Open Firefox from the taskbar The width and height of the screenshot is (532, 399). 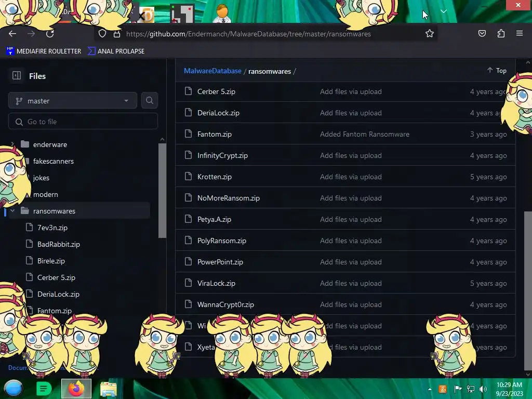tap(76, 389)
